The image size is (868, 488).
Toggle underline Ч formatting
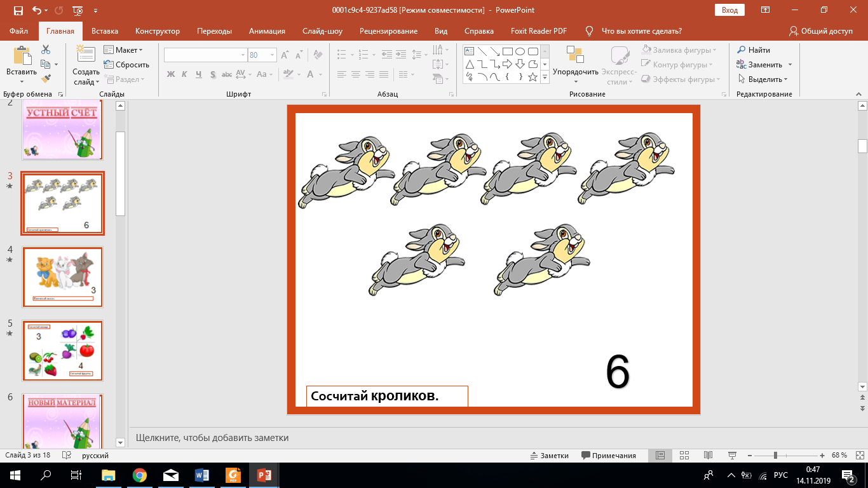click(x=198, y=74)
